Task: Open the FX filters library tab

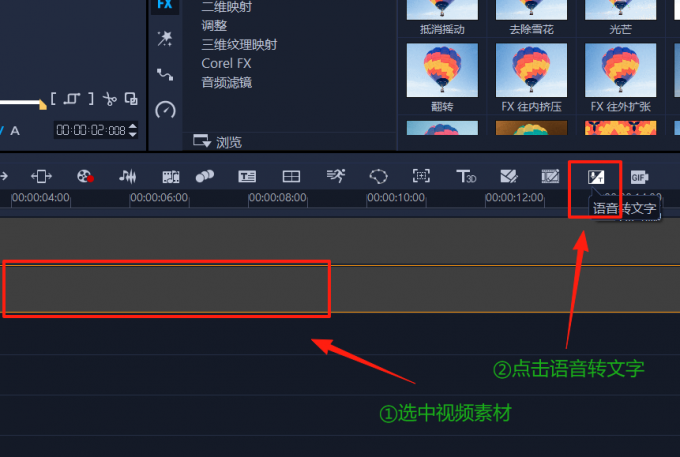Action: [165, 5]
